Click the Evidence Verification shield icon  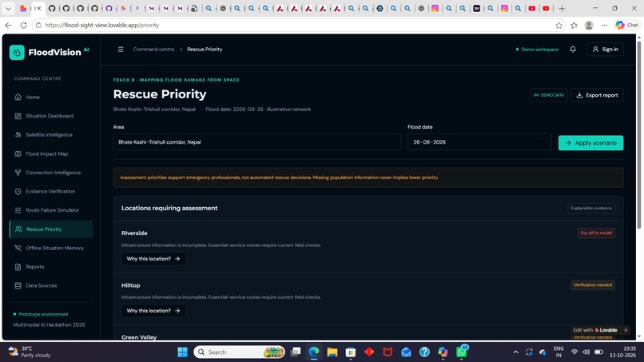[18, 192]
